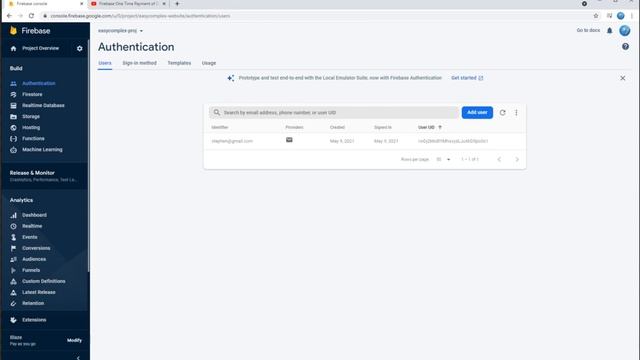Open Conversions flag icon
The image size is (640, 360).
point(13,248)
